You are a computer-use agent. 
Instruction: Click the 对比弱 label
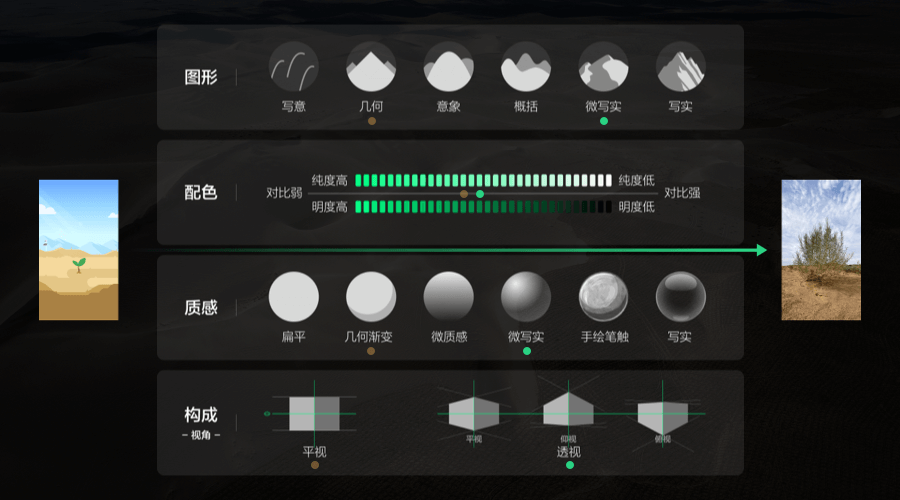point(284,193)
